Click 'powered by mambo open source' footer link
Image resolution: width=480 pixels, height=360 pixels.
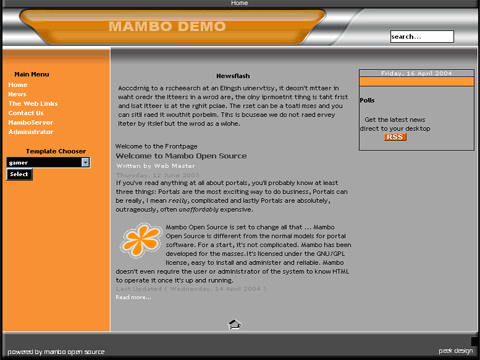56,352
